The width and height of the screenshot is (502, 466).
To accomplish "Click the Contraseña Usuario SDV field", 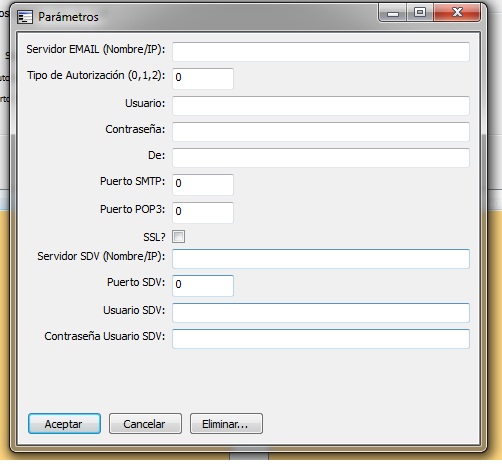I will tap(321, 339).
